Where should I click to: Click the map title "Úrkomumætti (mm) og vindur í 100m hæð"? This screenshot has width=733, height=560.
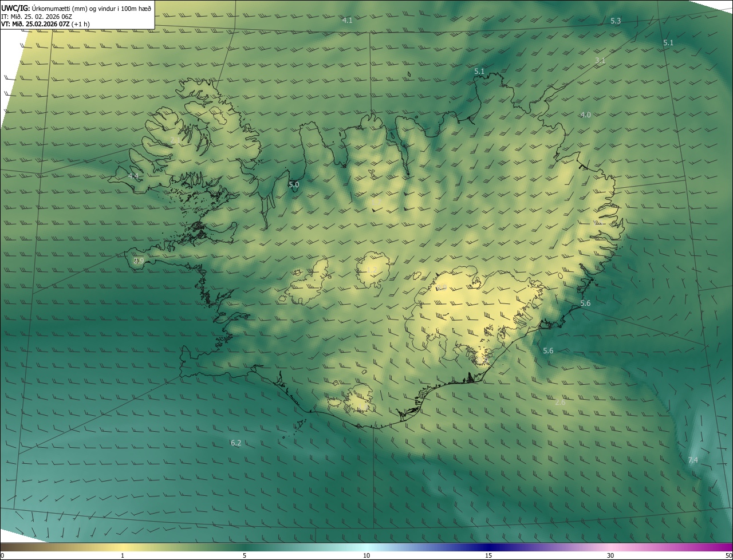pyautogui.click(x=92, y=8)
